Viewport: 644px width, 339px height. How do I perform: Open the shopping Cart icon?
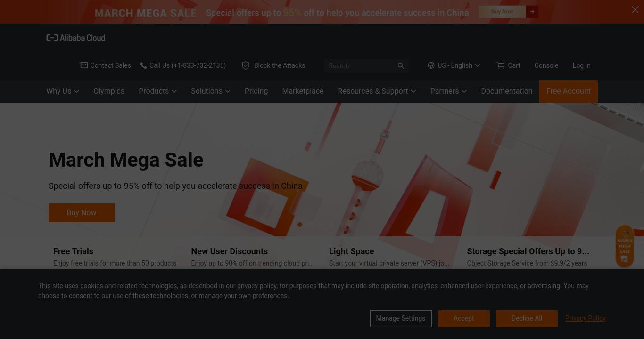tap(500, 65)
